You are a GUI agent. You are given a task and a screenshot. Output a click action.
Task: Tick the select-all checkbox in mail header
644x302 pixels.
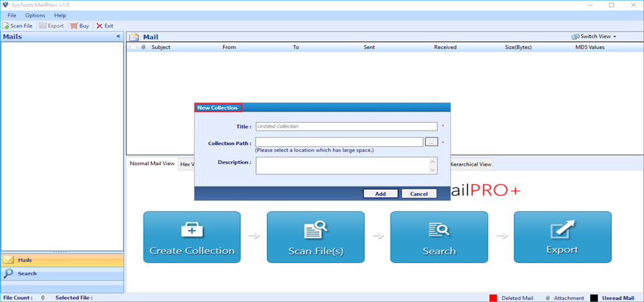click(x=133, y=47)
